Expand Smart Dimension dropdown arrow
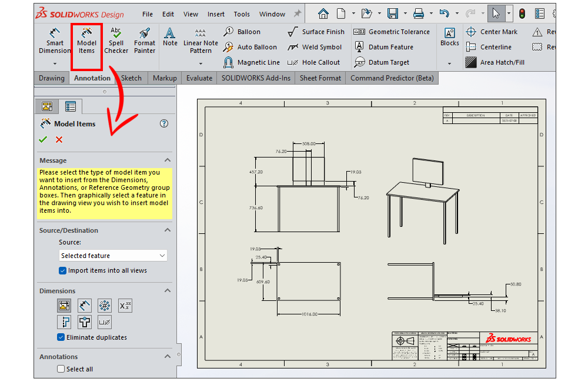Viewport: 588px width, 382px height. (x=55, y=63)
